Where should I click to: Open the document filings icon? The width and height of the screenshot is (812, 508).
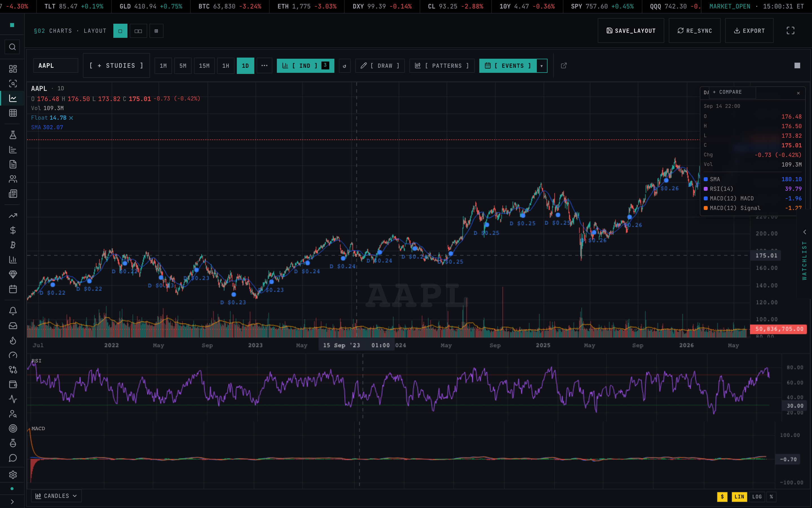click(13, 164)
